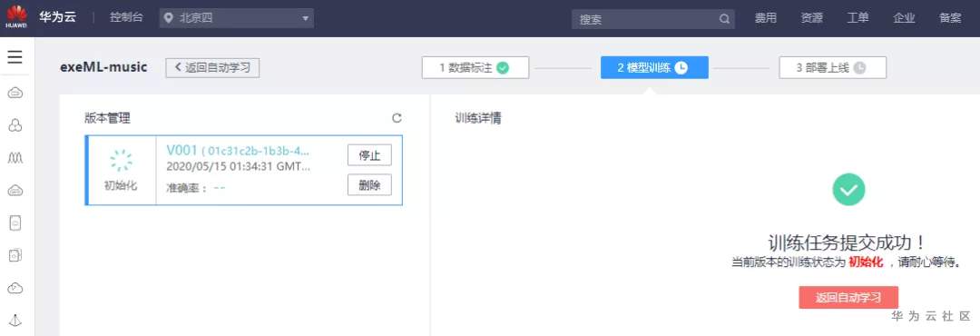The height and width of the screenshot is (336, 980).
Task: Go to step 3 部署上线
Action: click(832, 67)
